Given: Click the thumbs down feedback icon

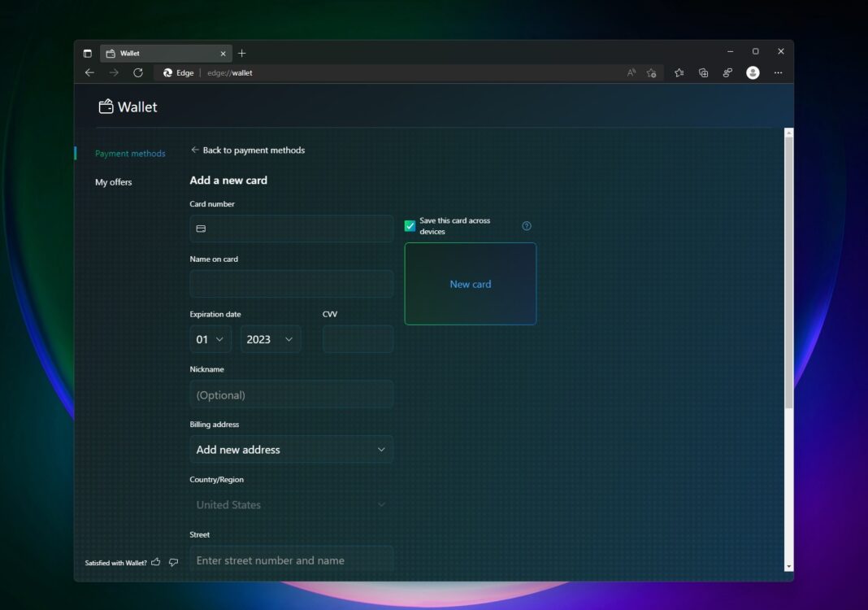Looking at the screenshot, I should (172, 562).
